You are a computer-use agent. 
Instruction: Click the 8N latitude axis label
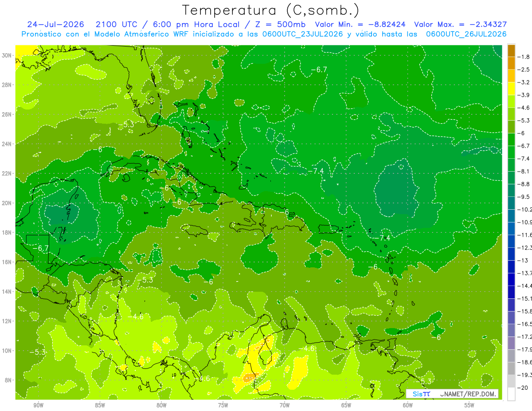[8, 380]
